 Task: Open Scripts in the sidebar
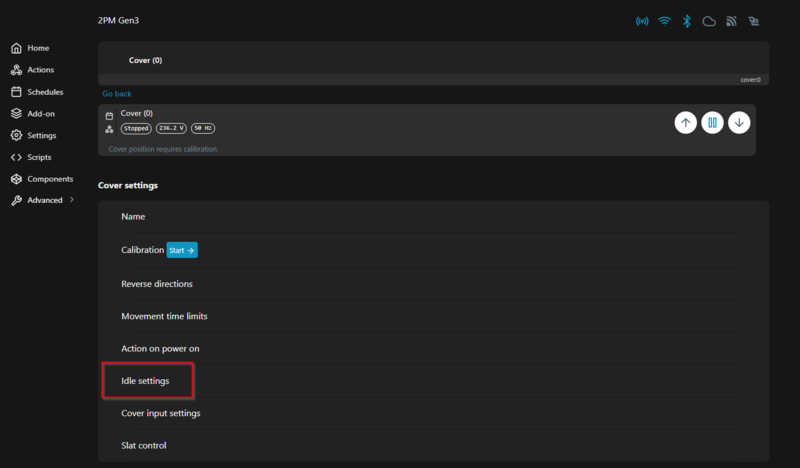[x=42, y=157]
